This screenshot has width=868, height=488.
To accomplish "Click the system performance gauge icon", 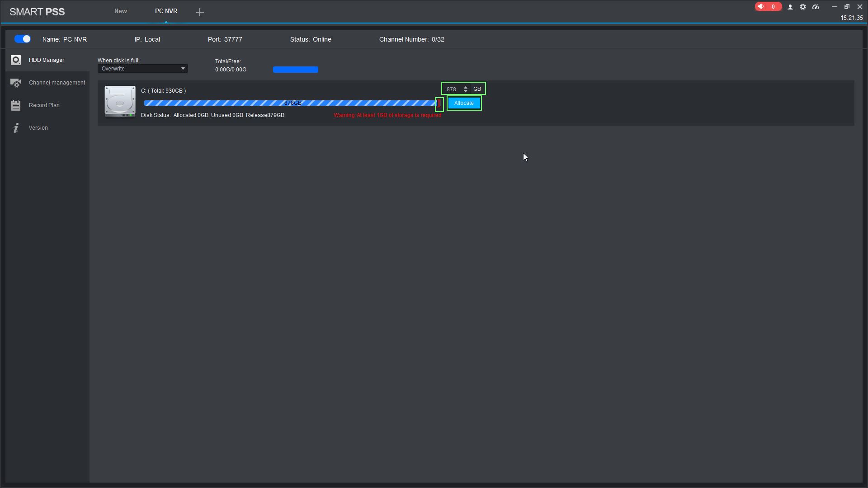I will click(x=816, y=7).
